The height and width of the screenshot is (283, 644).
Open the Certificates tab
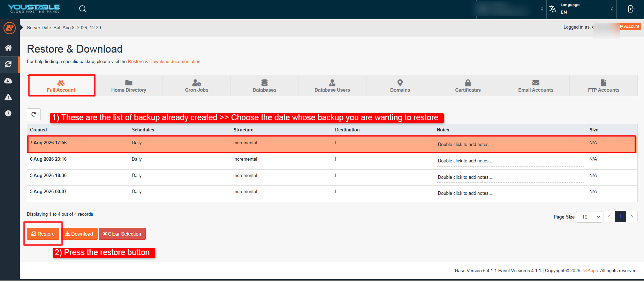(468, 86)
